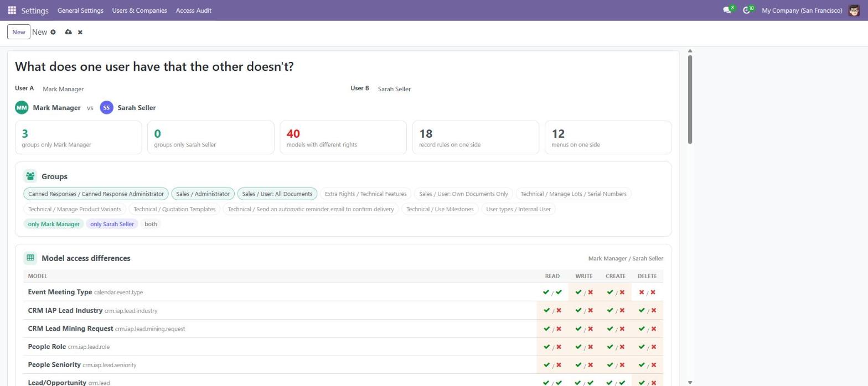Click Event Meeting Type delete rights cell
The width and height of the screenshot is (868, 386).
647,292
